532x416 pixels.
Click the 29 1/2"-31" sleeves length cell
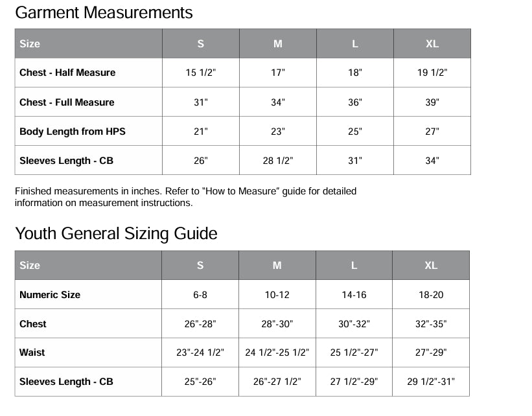(x=431, y=382)
